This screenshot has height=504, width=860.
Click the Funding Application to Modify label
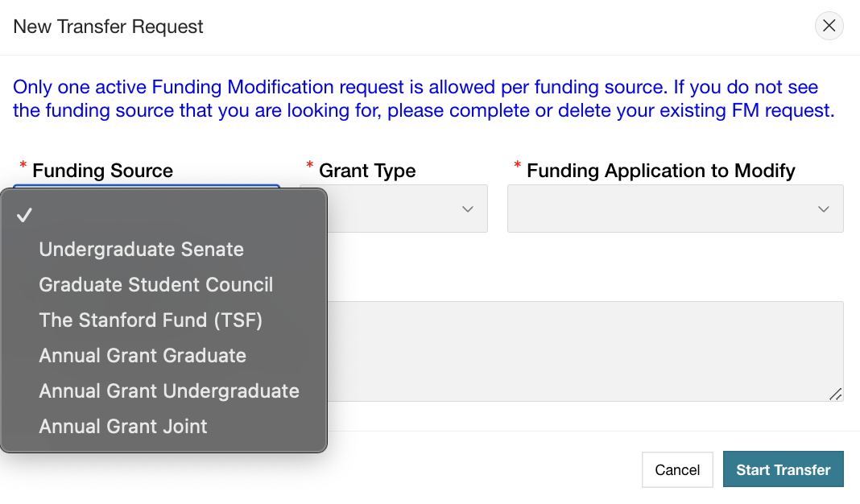660,171
